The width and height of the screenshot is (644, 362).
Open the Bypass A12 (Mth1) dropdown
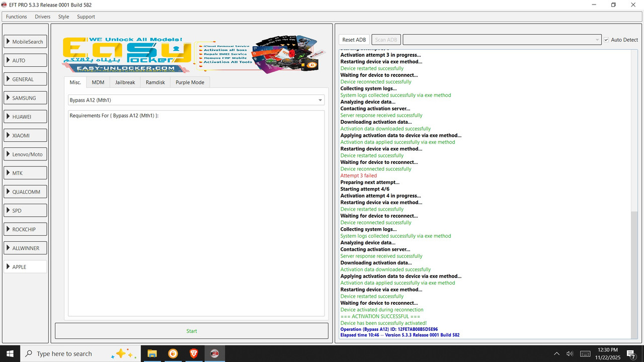pyautogui.click(x=196, y=100)
